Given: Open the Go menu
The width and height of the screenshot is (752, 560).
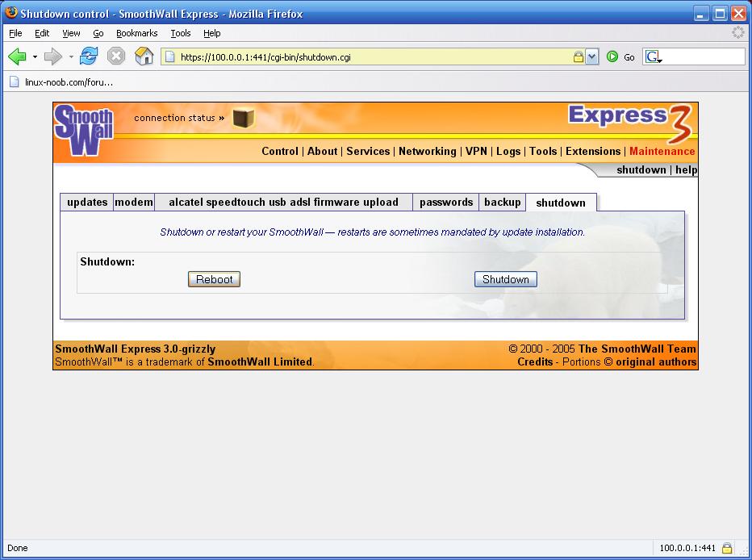Looking at the screenshot, I should (98, 33).
